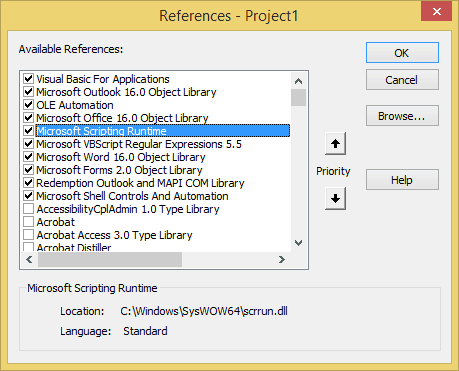The width and height of the screenshot is (459, 371).
Task: Close the References - Project1 dialog
Action: (437, 12)
